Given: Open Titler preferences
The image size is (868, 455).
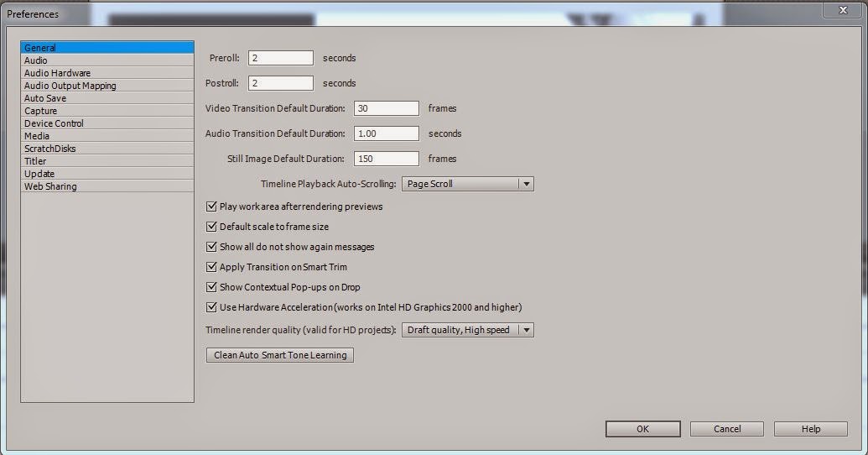Looking at the screenshot, I should coord(107,161).
